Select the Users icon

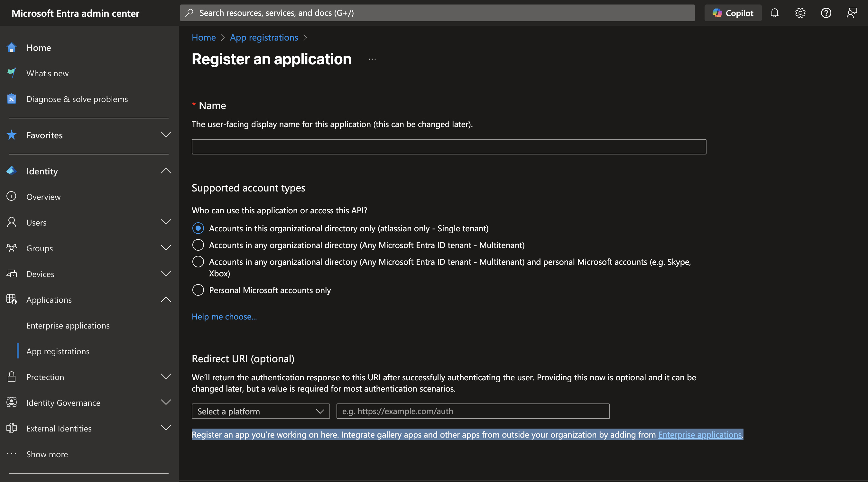(x=11, y=222)
